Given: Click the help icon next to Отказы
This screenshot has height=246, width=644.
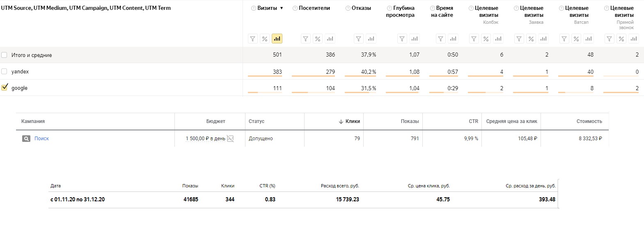Looking at the screenshot, I should click(x=348, y=8).
